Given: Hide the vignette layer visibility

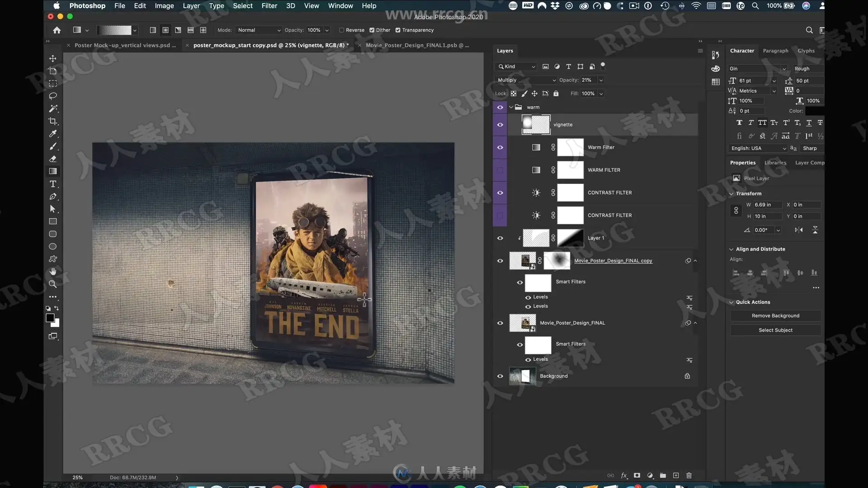Looking at the screenshot, I should click(500, 125).
